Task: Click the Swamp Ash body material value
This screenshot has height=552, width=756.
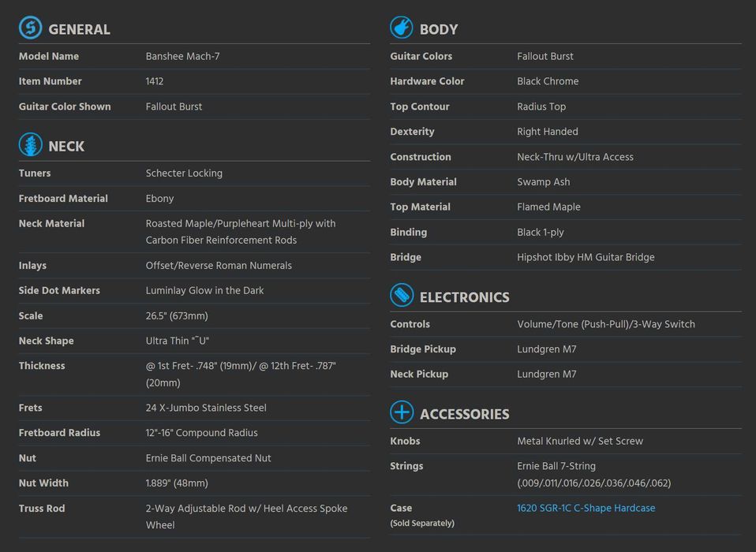Action: tap(544, 181)
